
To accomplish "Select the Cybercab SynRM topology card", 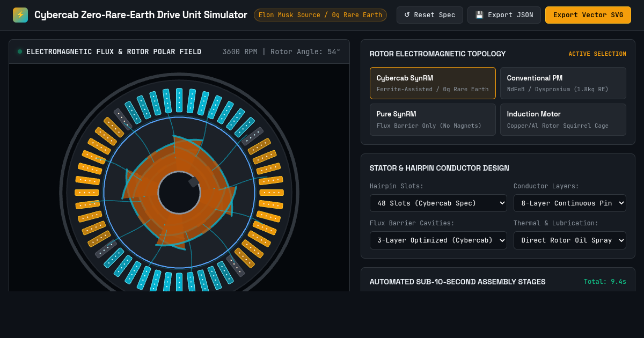I will [x=433, y=83].
